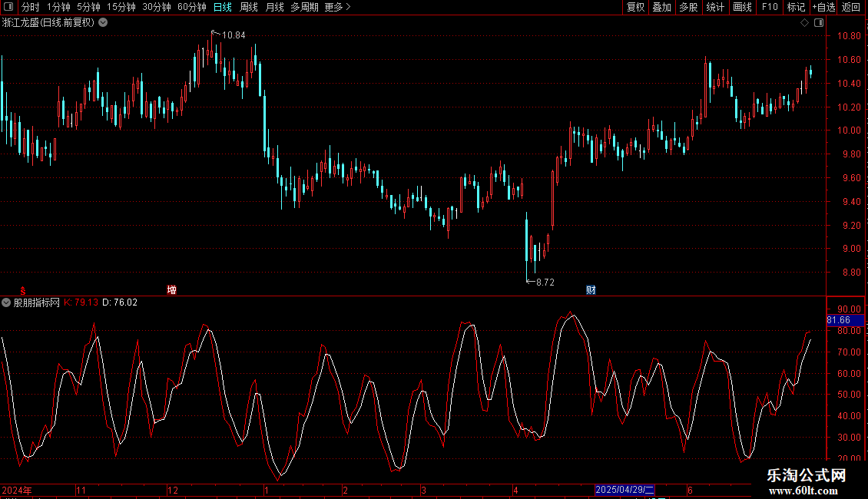Open F10 company information
Viewport: 868px width, 499px height.
pos(770,7)
